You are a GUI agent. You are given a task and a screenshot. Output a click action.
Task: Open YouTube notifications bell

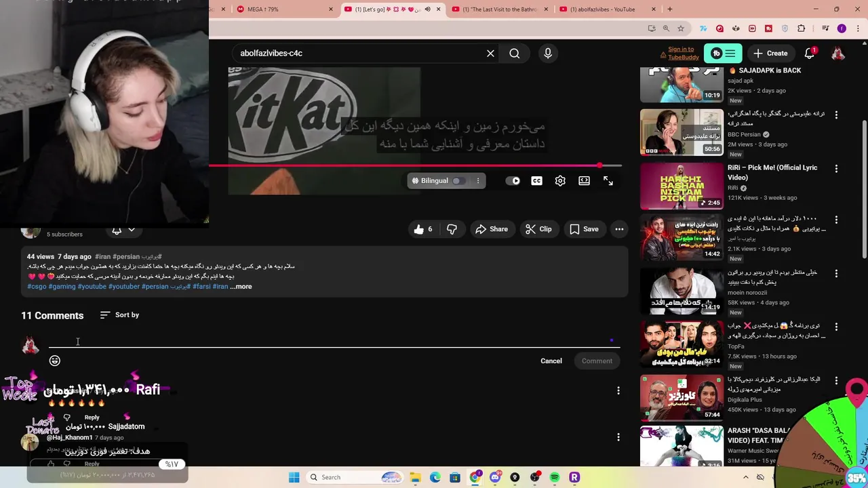click(809, 53)
